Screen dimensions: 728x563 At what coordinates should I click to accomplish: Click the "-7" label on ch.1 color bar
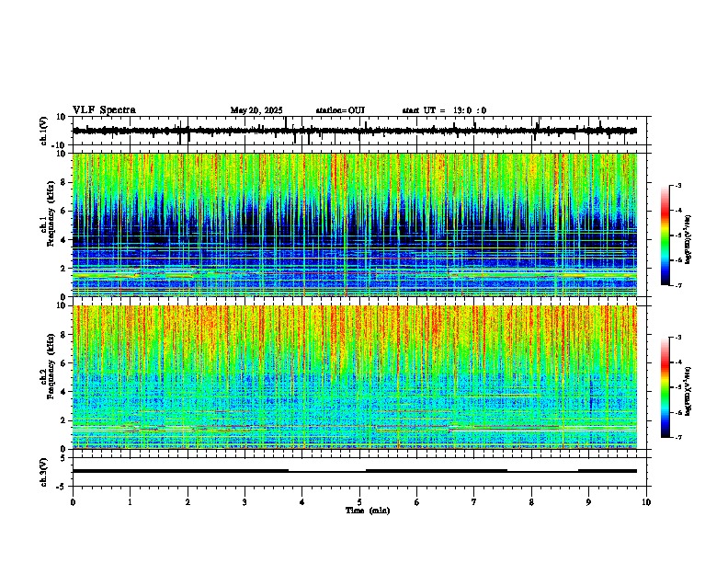(678, 285)
